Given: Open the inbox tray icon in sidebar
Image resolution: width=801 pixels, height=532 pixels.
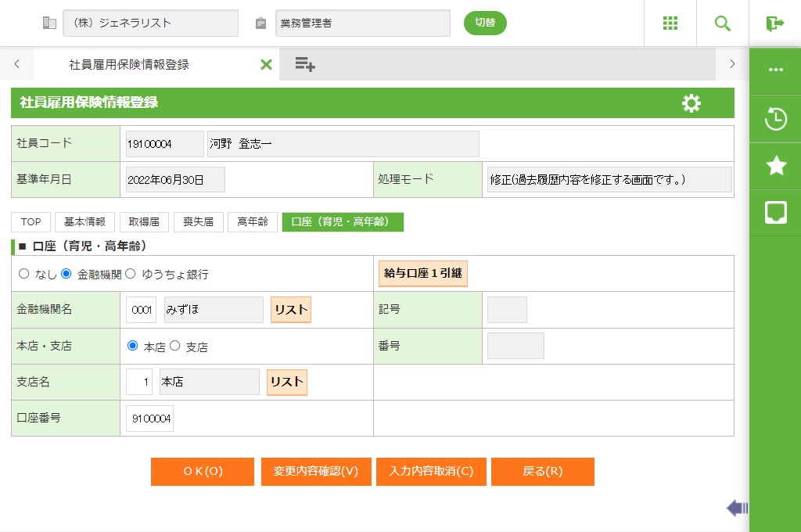Looking at the screenshot, I should (x=775, y=212).
